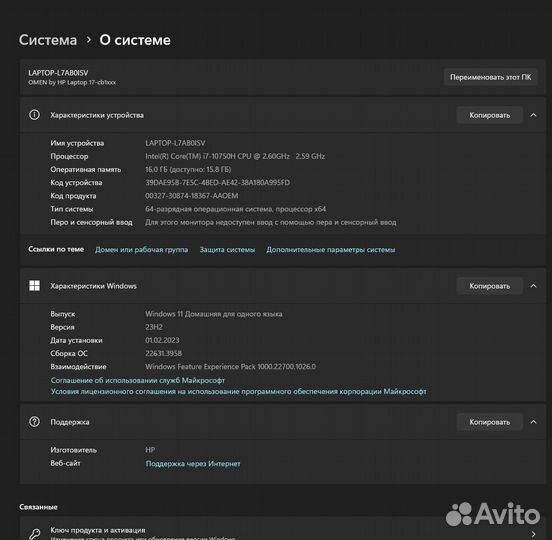Open Ключ продукта и активация arrow
The image size is (552, 540).
click(x=533, y=534)
